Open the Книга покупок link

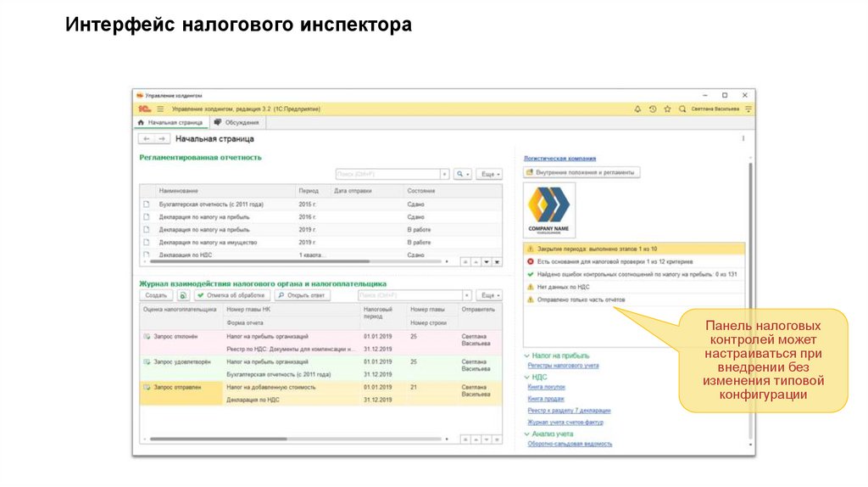(546, 387)
